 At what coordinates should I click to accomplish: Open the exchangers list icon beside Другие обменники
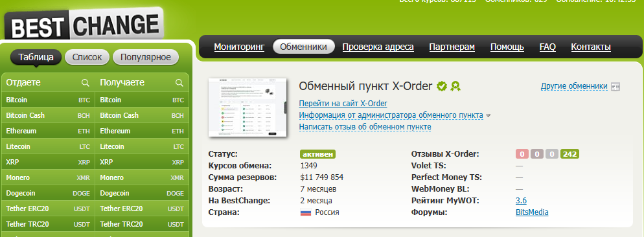pyautogui.click(x=615, y=86)
